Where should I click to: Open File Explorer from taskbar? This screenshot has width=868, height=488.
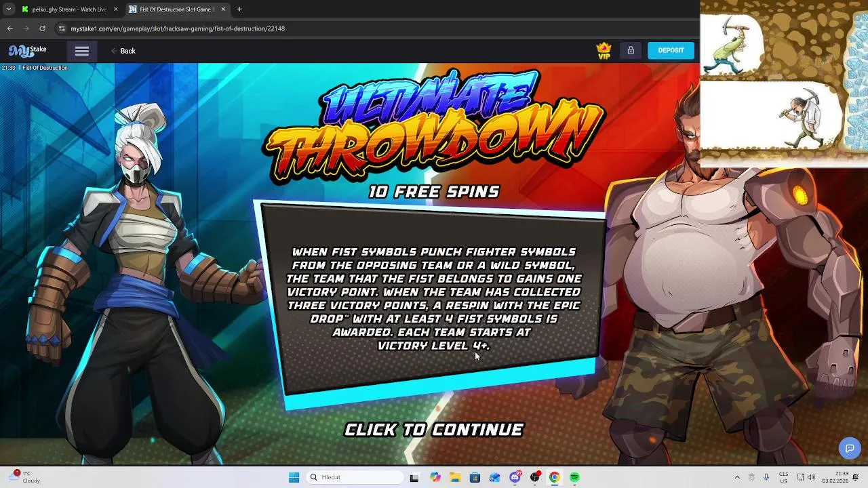click(455, 477)
